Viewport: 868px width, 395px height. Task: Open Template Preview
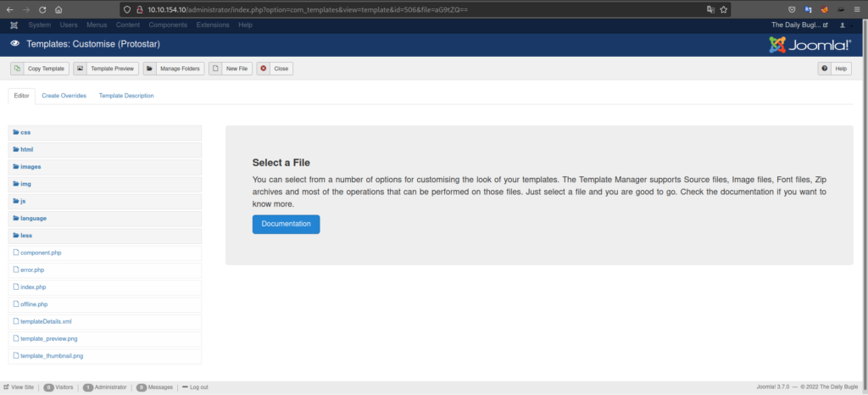103,69
